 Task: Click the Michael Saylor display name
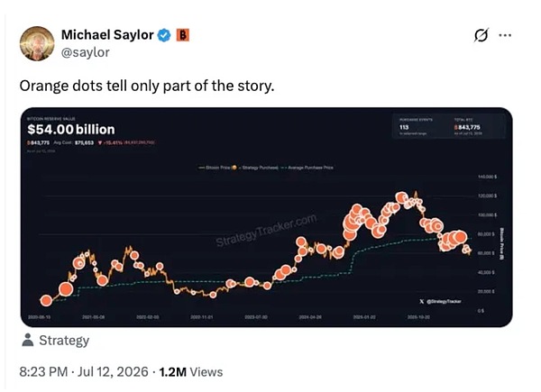point(107,35)
